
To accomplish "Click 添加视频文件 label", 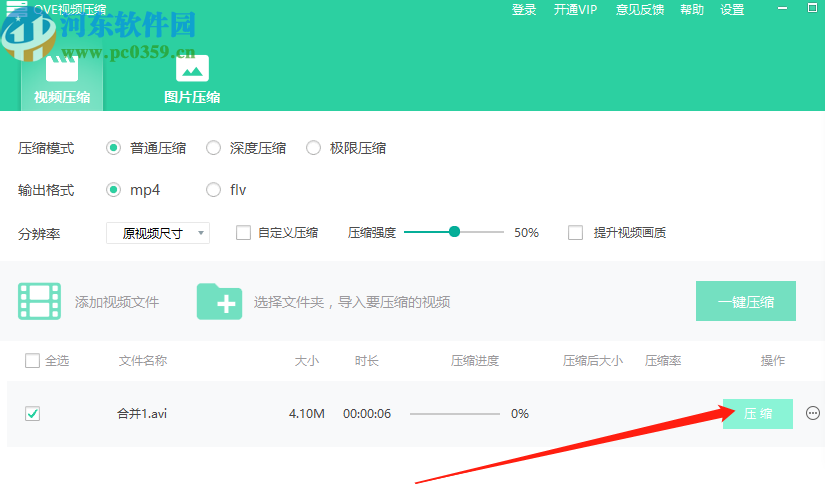I will pyautogui.click(x=117, y=302).
